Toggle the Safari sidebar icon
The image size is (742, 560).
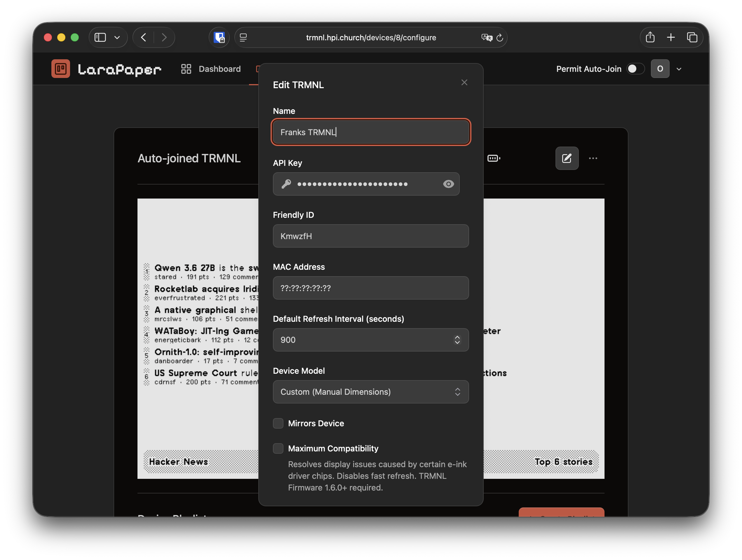(x=100, y=37)
